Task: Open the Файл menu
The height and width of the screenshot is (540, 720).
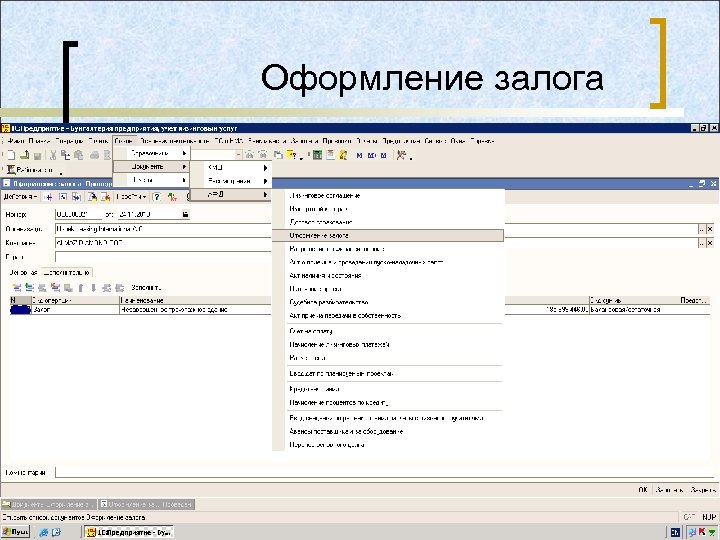Action: click(15, 141)
